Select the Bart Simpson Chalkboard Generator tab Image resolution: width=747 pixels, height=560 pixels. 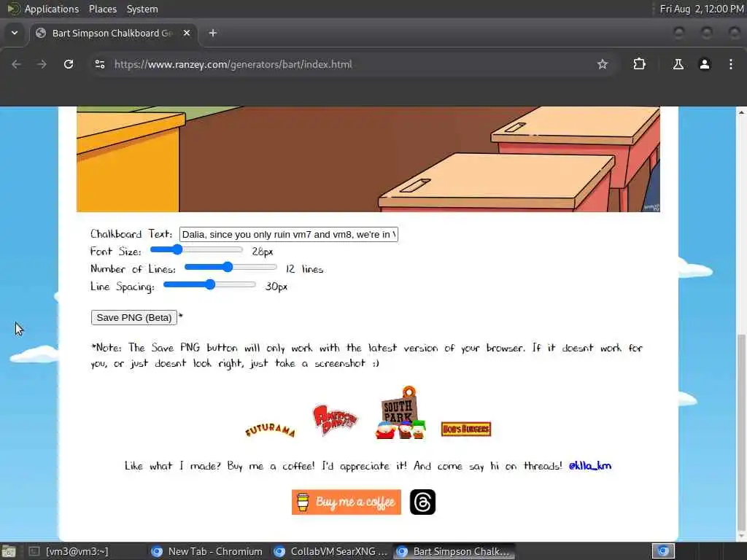(114, 33)
